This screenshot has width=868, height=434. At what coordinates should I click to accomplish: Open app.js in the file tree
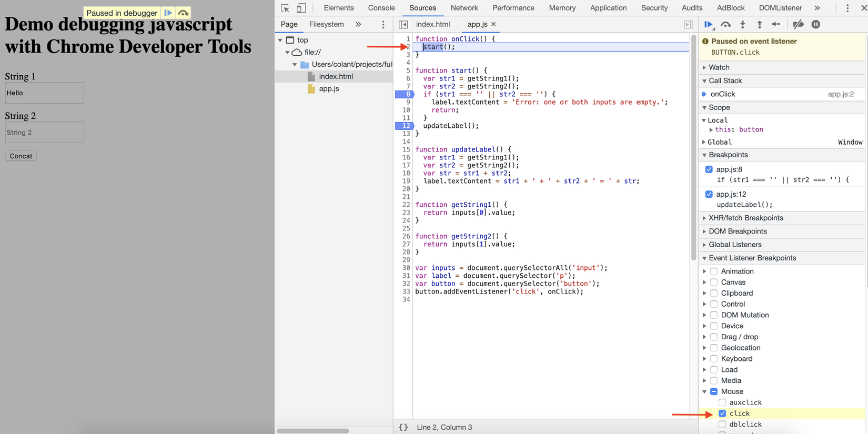(329, 88)
